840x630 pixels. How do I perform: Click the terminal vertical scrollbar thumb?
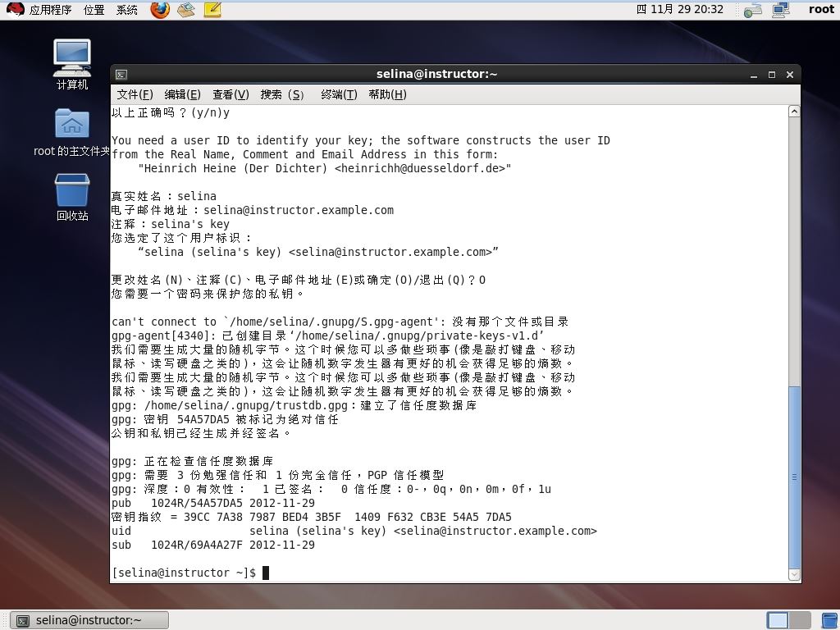click(x=794, y=477)
